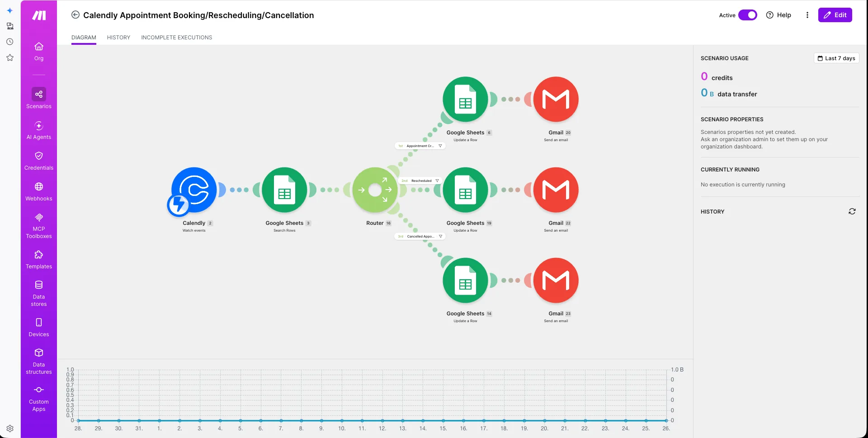Click the data transfer usage value

[729, 93]
